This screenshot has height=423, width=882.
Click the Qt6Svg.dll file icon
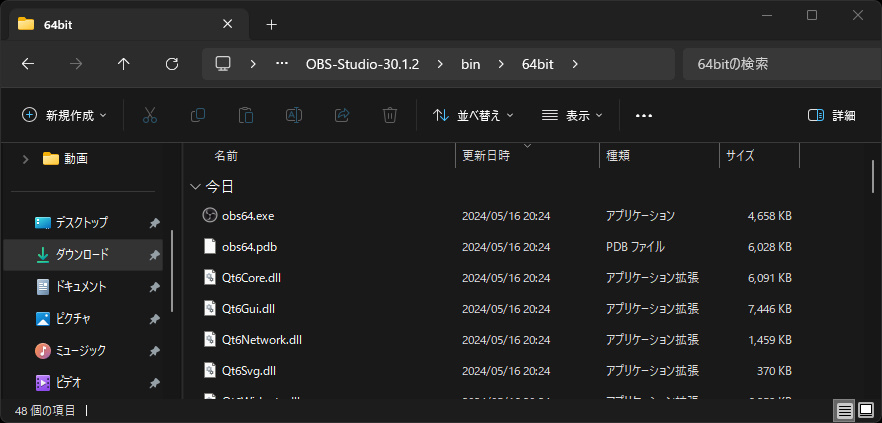click(210, 370)
